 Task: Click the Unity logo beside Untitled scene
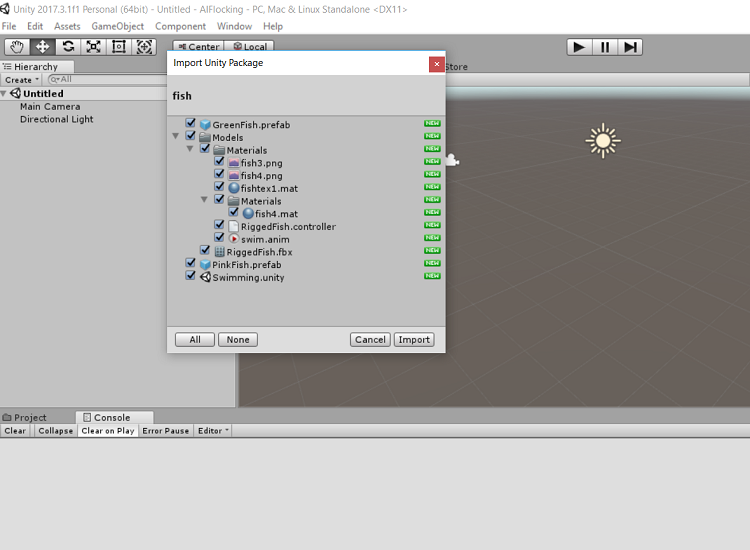(15, 93)
